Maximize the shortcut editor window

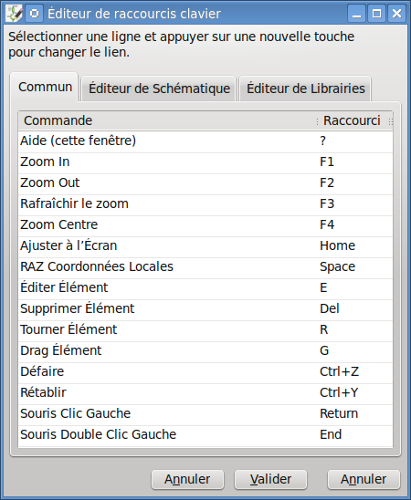point(377,14)
